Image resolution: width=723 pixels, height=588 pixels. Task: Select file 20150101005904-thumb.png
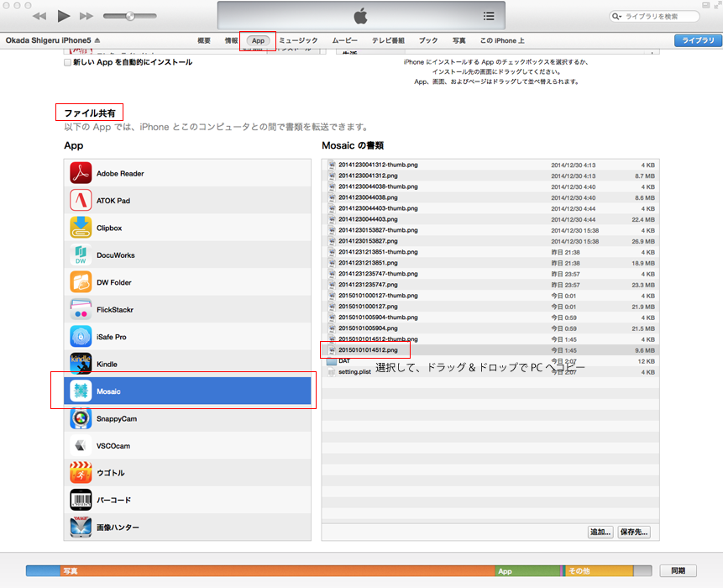(x=378, y=318)
